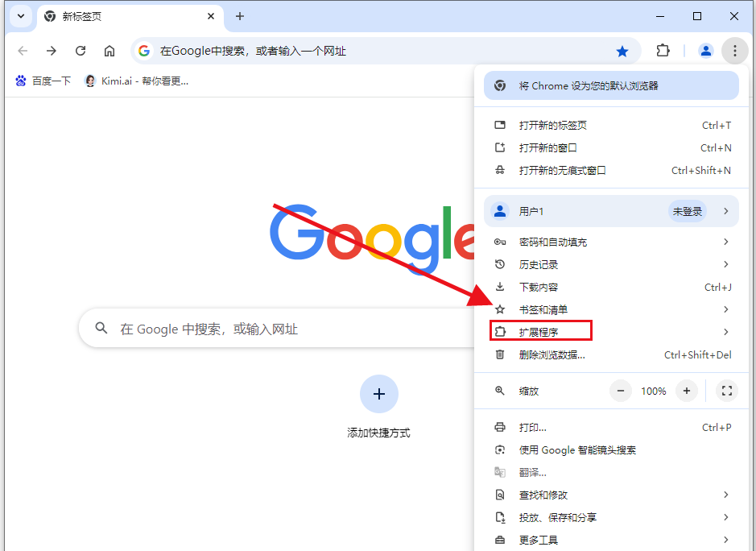Reload the page with the refresh icon

pyautogui.click(x=81, y=51)
